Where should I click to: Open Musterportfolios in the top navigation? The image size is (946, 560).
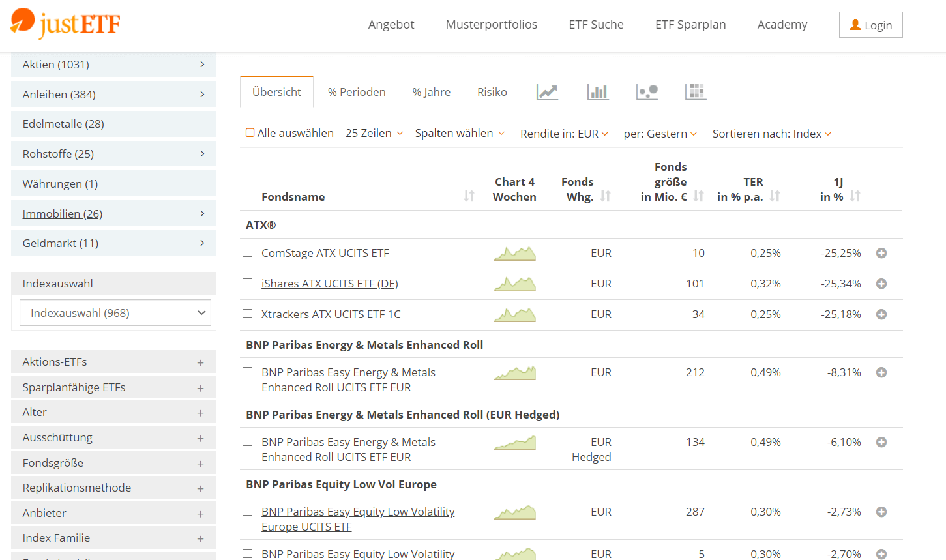[x=492, y=25]
